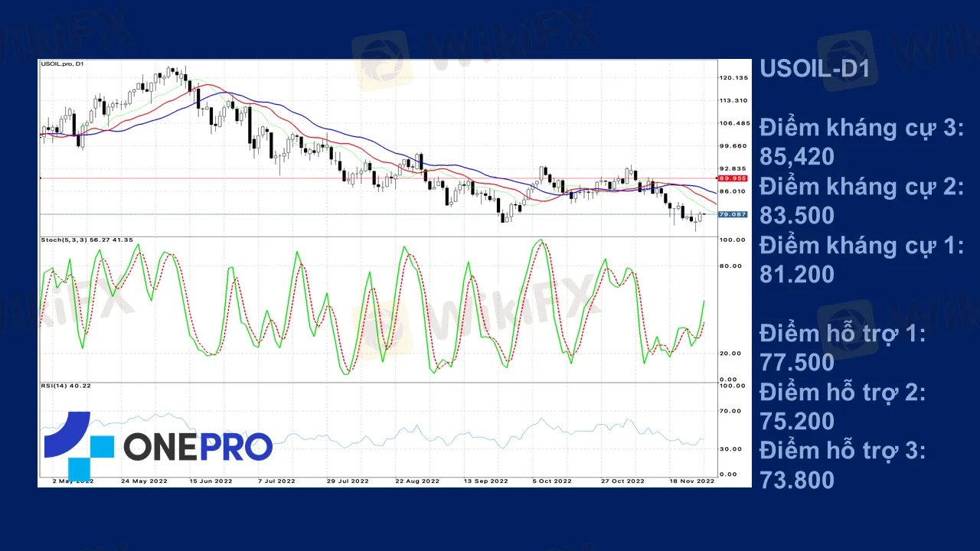The height and width of the screenshot is (551, 980).
Task: Click the 29 Jul 2022 date label
Action: 348,481
